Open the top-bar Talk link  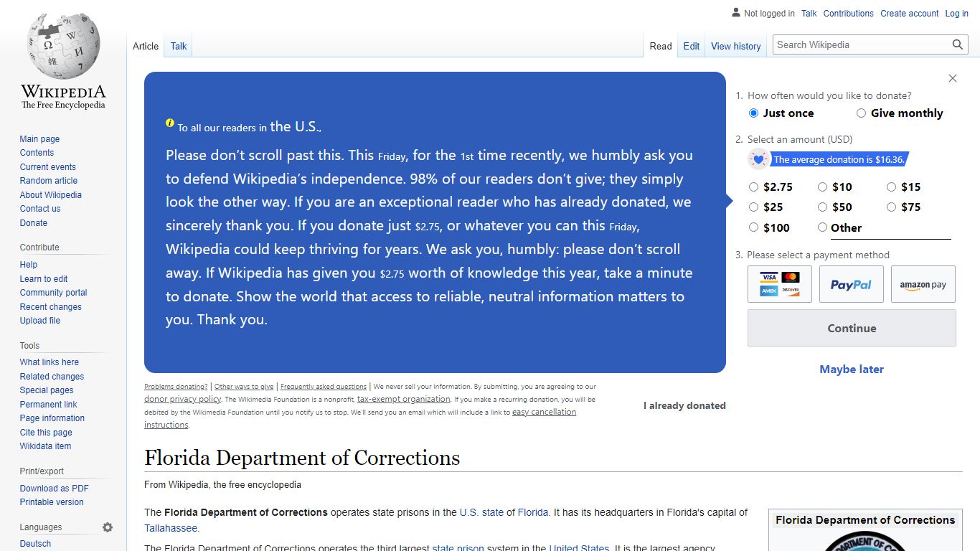tap(809, 14)
